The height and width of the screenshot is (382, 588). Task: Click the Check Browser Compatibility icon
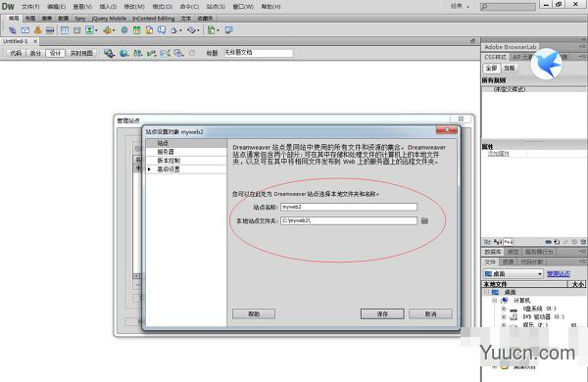(x=166, y=54)
